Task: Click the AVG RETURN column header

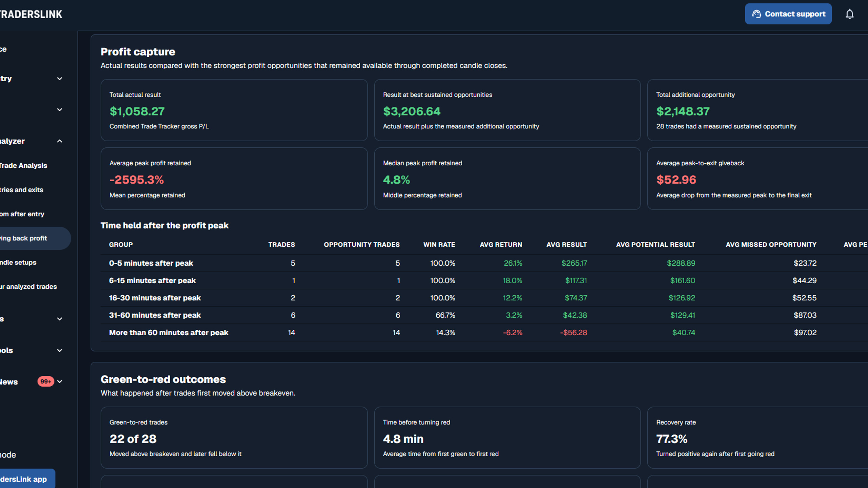Action: click(501, 245)
